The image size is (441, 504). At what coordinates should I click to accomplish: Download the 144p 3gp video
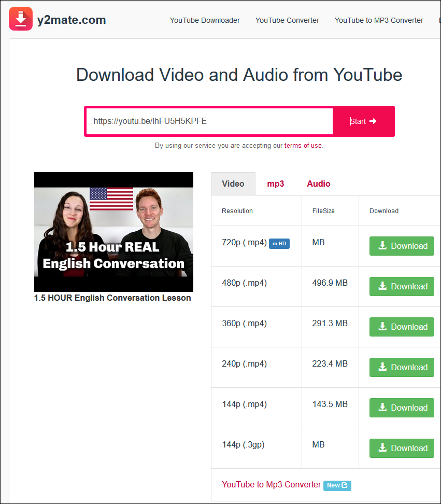tap(402, 449)
